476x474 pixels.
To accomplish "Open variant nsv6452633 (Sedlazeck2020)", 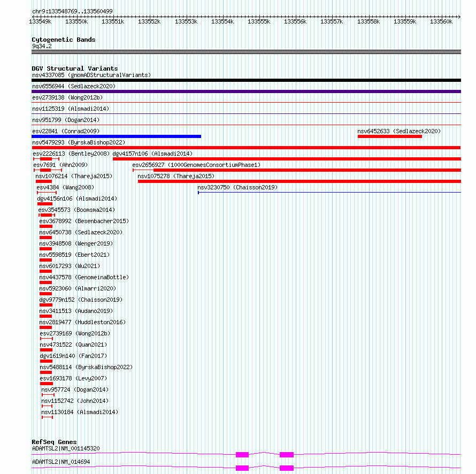I will [x=399, y=131].
